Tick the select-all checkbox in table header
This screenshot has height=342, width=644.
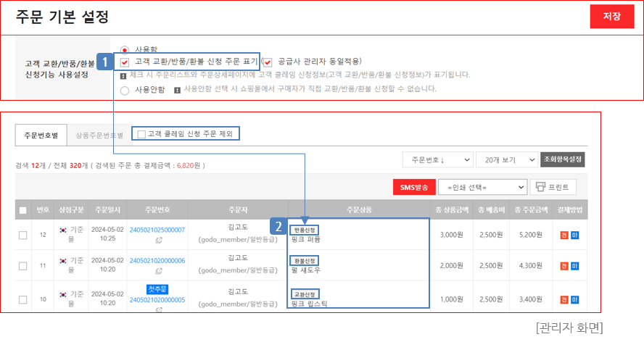23,210
